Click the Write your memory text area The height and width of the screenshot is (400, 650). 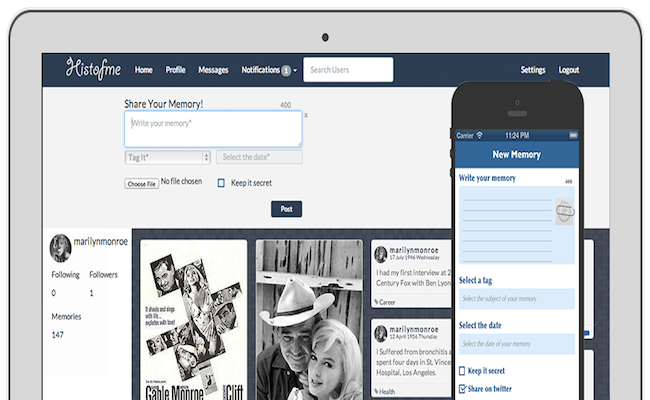213,129
